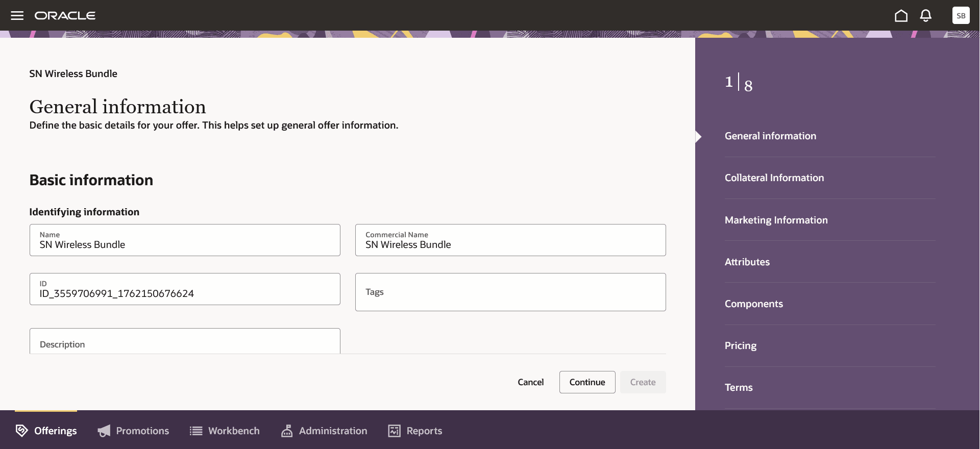Viewport: 980px width, 449px height.
Task: Click the Identifying information label
Action: pos(84,212)
